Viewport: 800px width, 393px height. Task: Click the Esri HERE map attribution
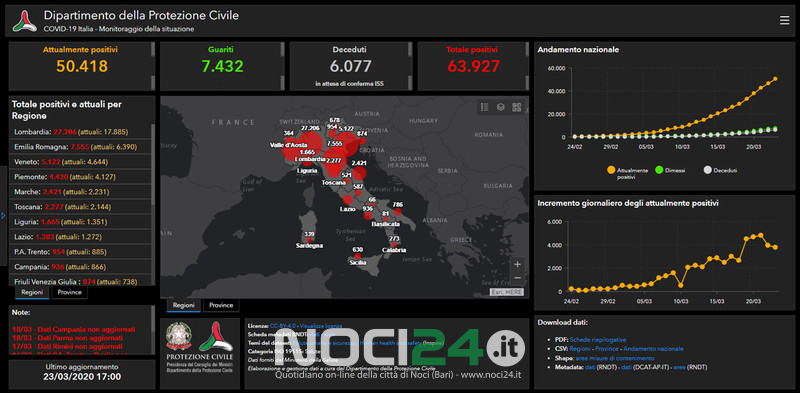click(506, 292)
